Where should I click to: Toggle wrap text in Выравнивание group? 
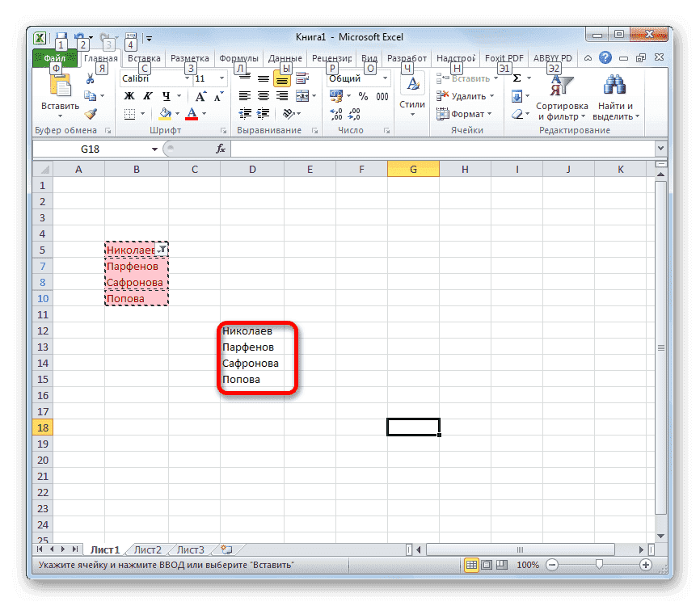[x=301, y=78]
